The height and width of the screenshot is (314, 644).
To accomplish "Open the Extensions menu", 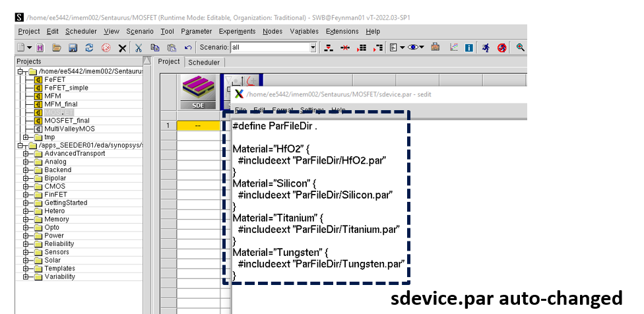I will (x=342, y=31).
